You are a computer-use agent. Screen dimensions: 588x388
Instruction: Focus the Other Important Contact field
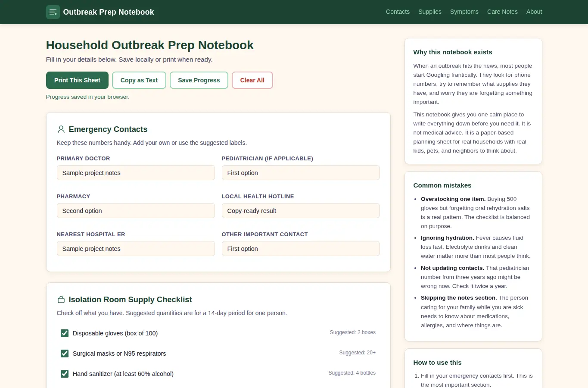pyautogui.click(x=301, y=249)
